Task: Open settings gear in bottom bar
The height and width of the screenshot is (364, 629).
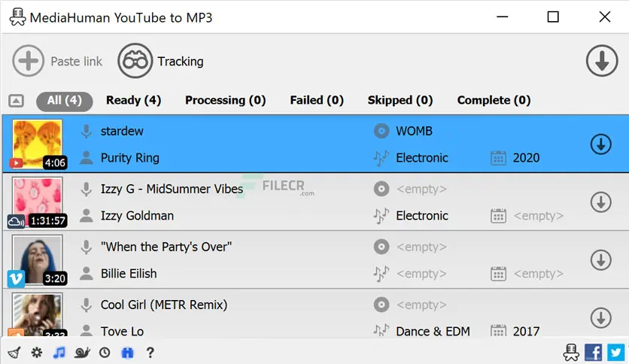Action: pyautogui.click(x=36, y=352)
